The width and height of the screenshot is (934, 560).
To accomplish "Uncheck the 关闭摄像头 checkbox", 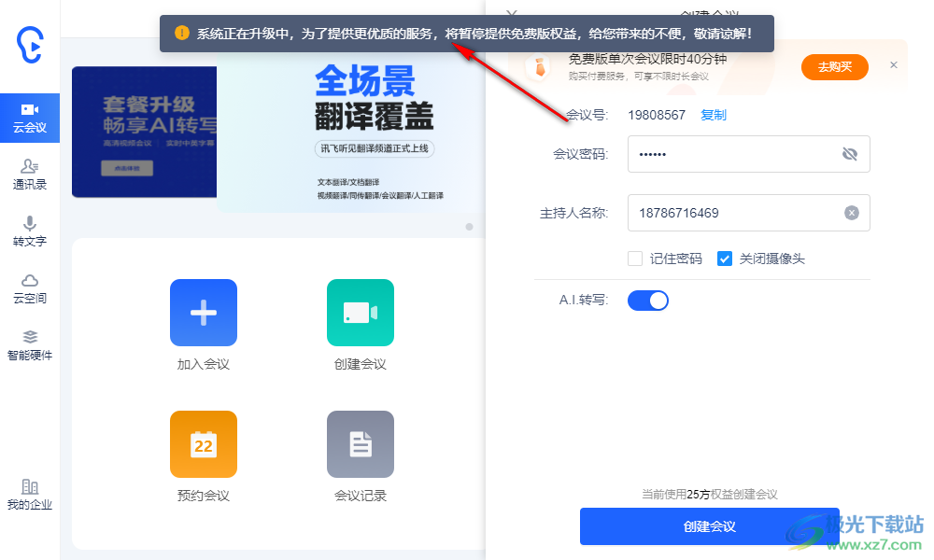I will (x=725, y=259).
